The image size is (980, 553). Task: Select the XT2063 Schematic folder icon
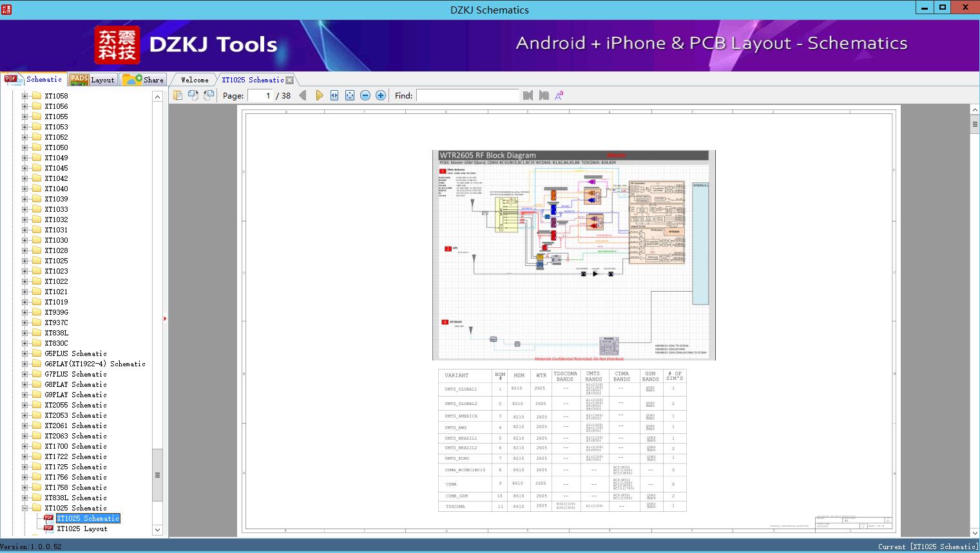[x=37, y=436]
